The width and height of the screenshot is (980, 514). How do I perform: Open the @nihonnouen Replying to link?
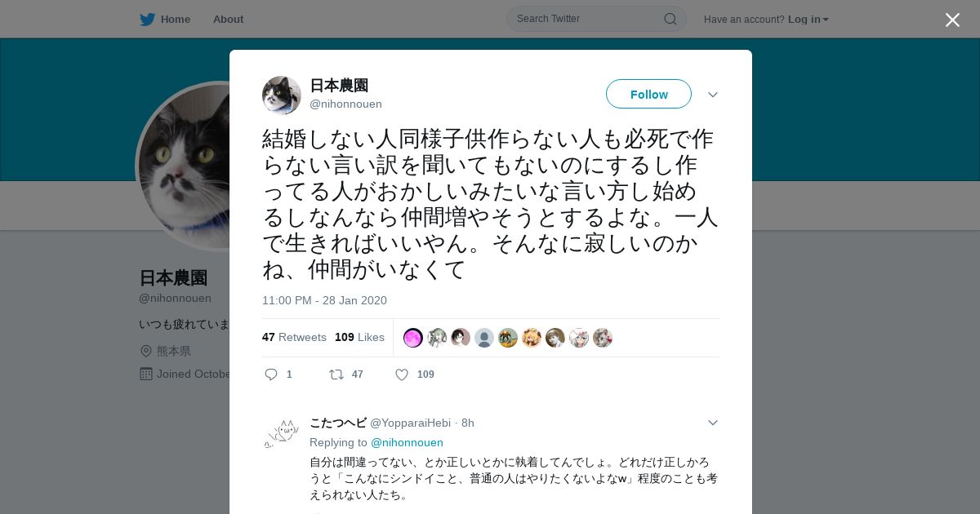pyautogui.click(x=407, y=442)
